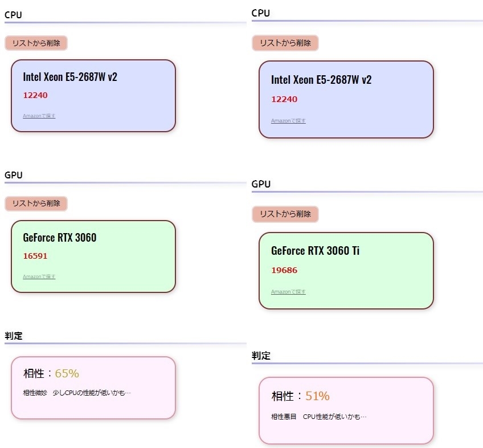Select the 19686 GPU score
The image size is (483, 448).
click(x=284, y=270)
